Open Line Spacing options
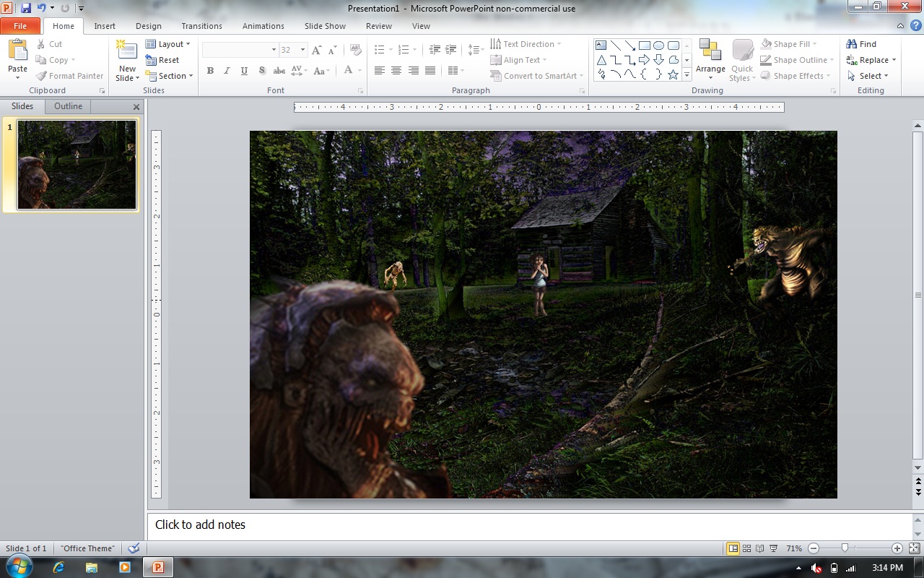This screenshot has width=924, height=578. (475, 50)
